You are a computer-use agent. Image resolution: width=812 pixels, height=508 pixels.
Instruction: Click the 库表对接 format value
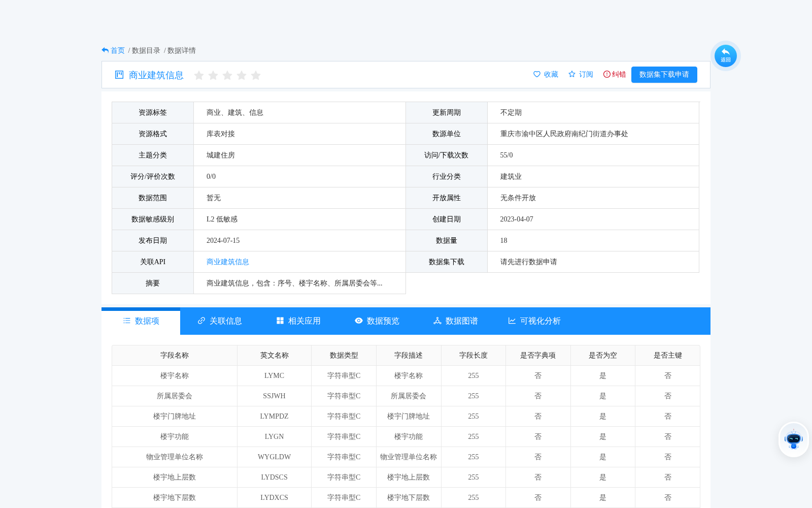[220, 134]
